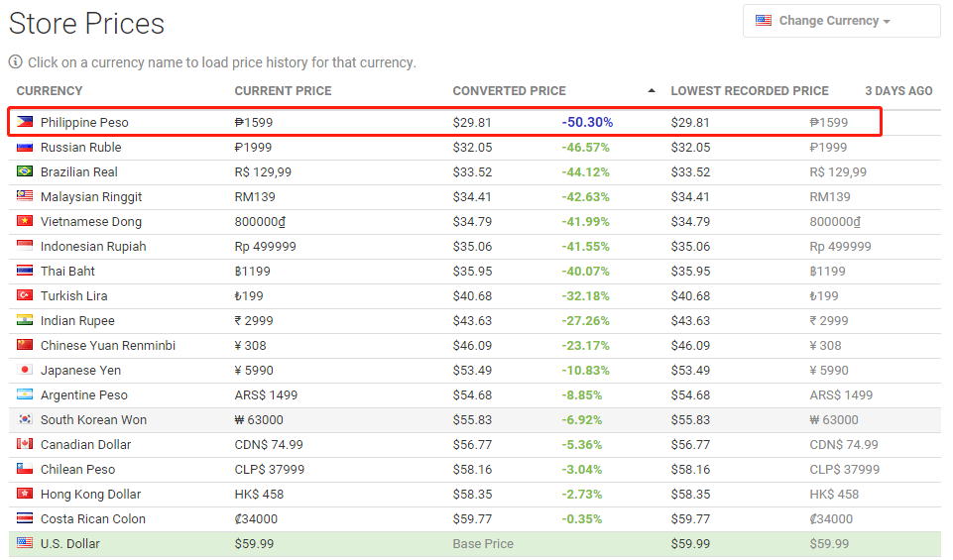This screenshot has width=953, height=560.
Task: Click the 3 DAYS AGO column header
Action: pyautogui.click(x=898, y=91)
